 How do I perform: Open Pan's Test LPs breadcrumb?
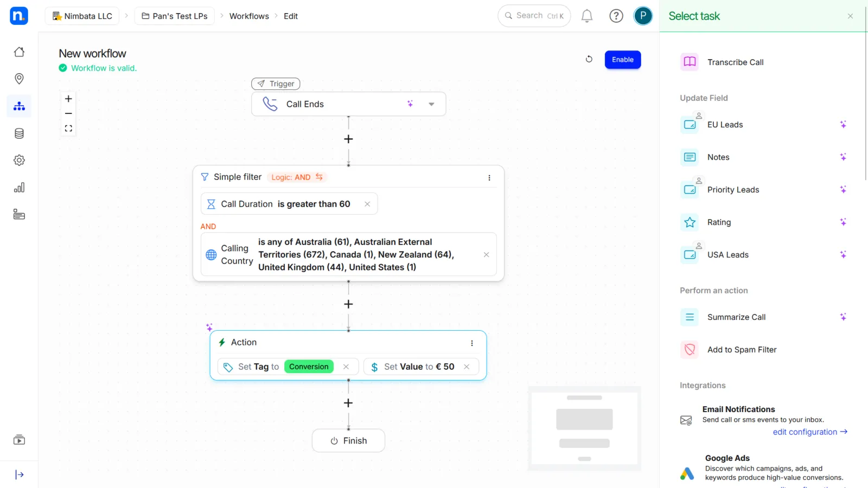pos(175,16)
